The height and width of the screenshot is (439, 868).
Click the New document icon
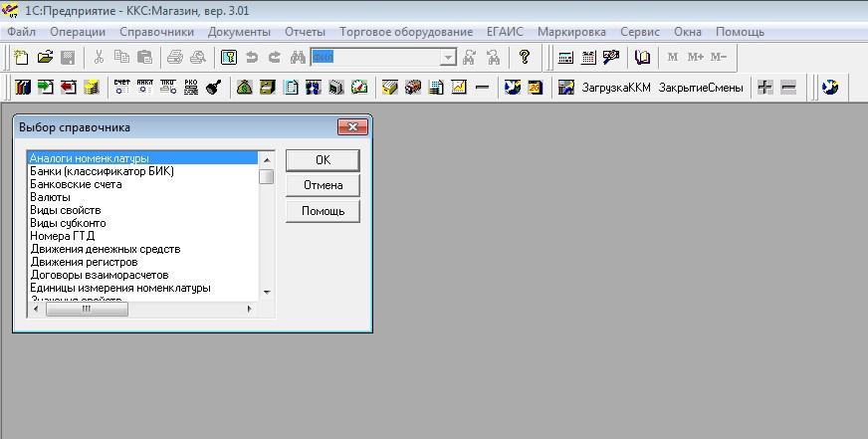(20, 58)
